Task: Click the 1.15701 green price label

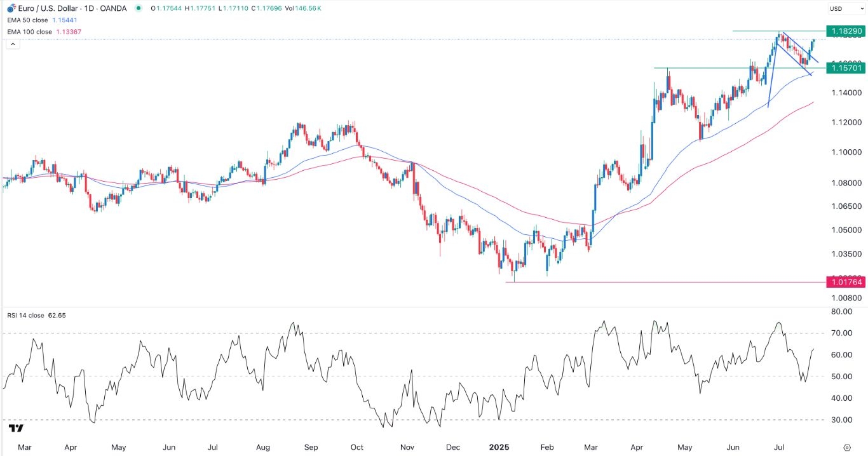Action: (844, 68)
